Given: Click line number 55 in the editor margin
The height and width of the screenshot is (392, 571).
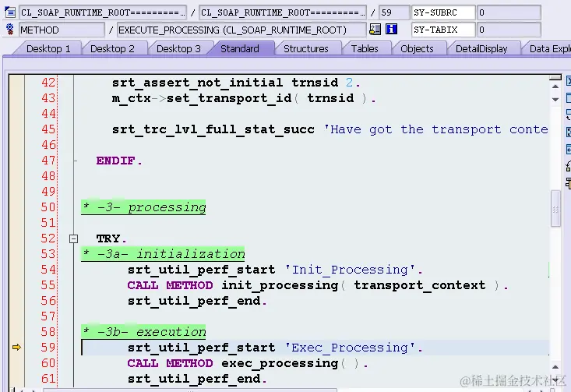Looking at the screenshot, I should [48, 285].
